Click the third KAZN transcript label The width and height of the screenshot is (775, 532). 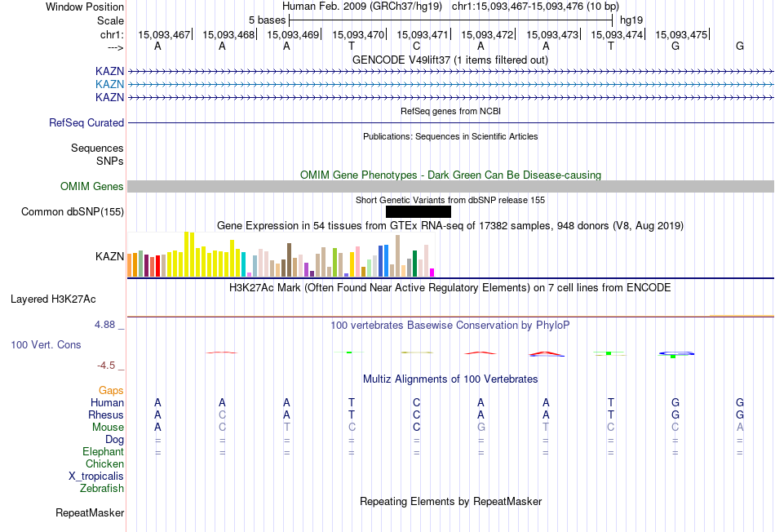point(110,97)
